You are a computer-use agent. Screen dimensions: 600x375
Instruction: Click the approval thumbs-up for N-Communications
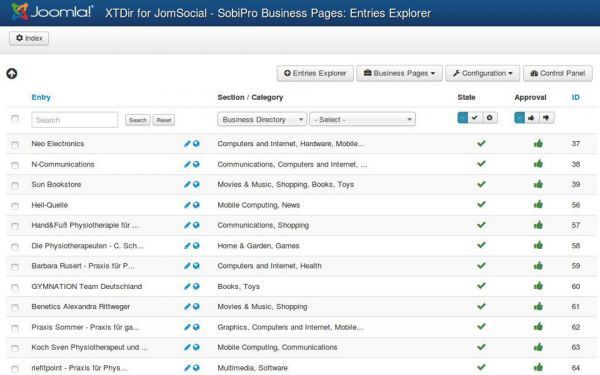click(538, 164)
